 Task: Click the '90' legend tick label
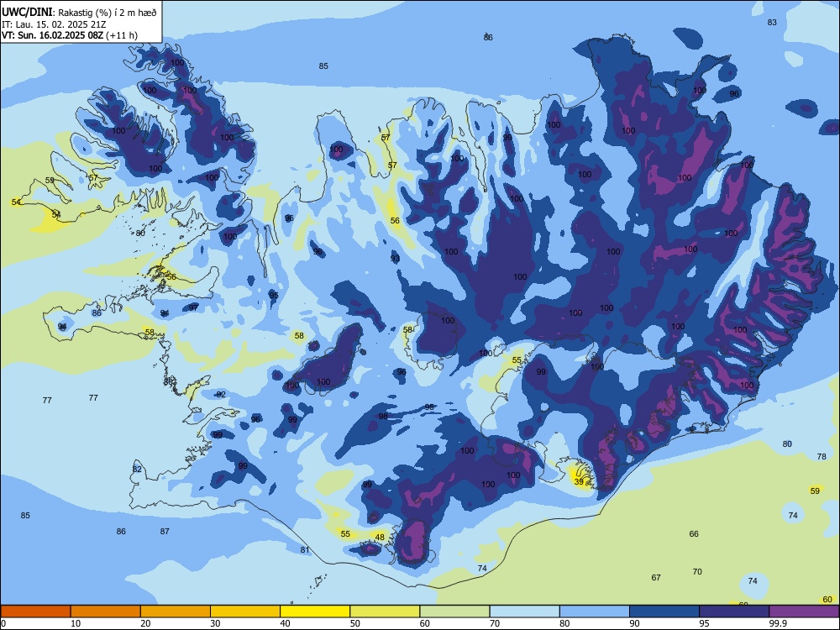pos(634,623)
